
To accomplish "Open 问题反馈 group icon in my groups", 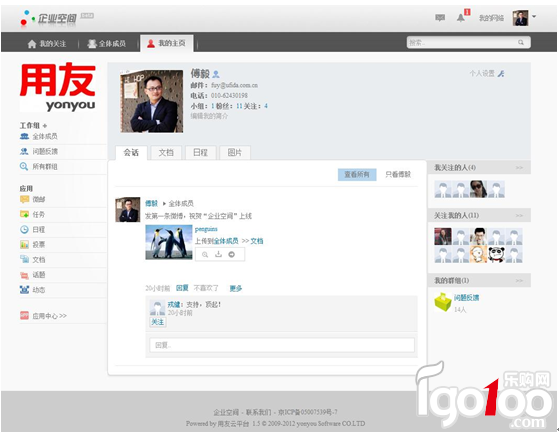I will click(443, 302).
